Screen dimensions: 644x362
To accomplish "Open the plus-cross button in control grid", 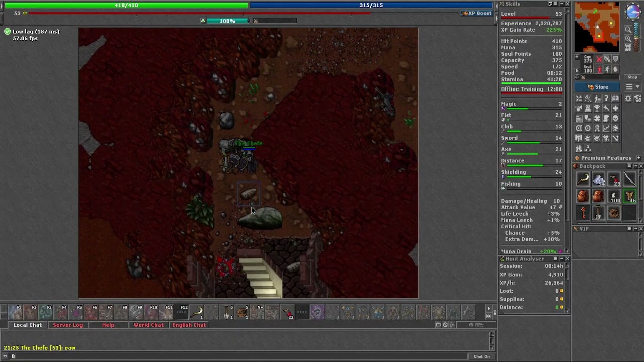I will (x=615, y=109).
